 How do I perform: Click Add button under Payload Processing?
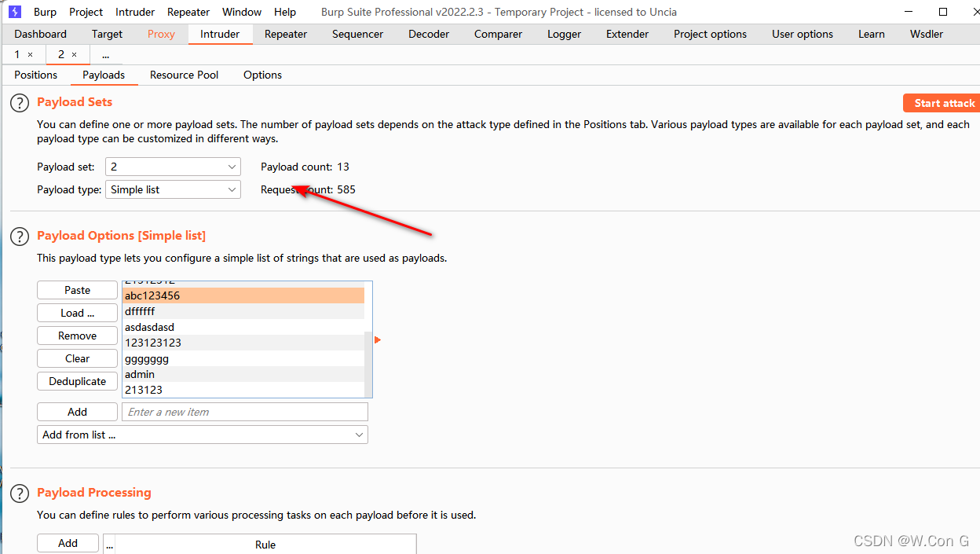click(68, 543)
